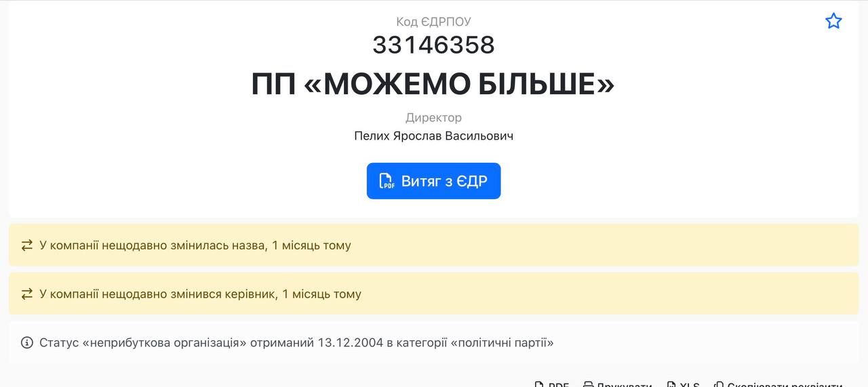Viewport: 868px width, 387px height.
Task: Open the recent company name change notice
Action: (195, 245)
